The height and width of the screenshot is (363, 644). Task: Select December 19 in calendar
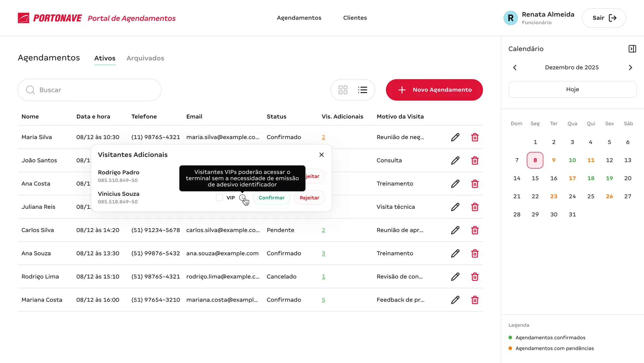coord(609,178)
